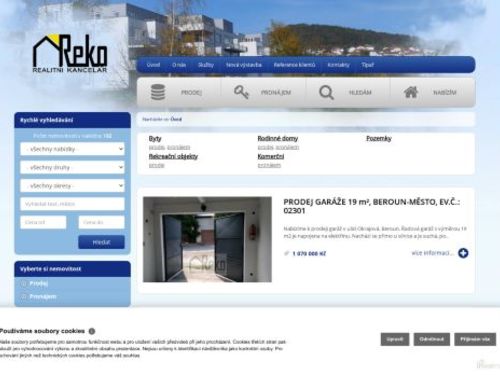Click the pronájem link under Komerční

(269, 165)
